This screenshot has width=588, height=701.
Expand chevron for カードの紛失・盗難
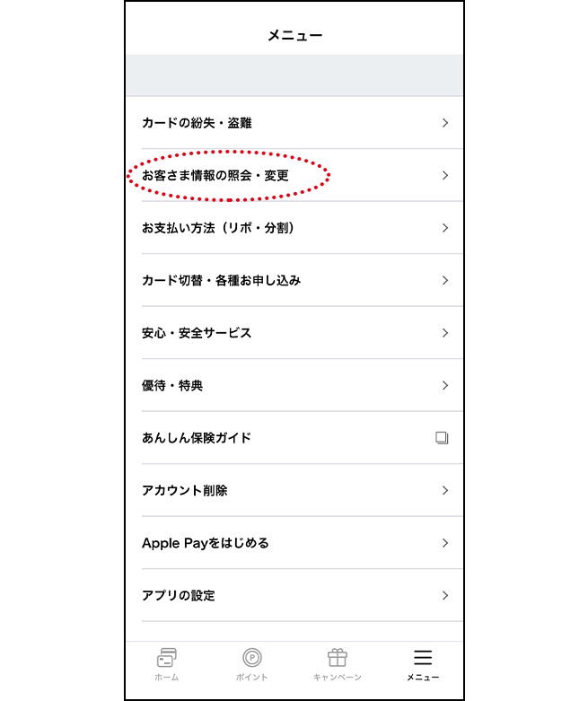[445, 122]
